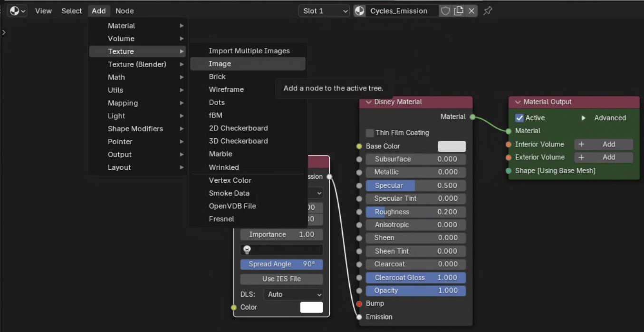Click the material sphere browse icon

(x=360, y=11)
